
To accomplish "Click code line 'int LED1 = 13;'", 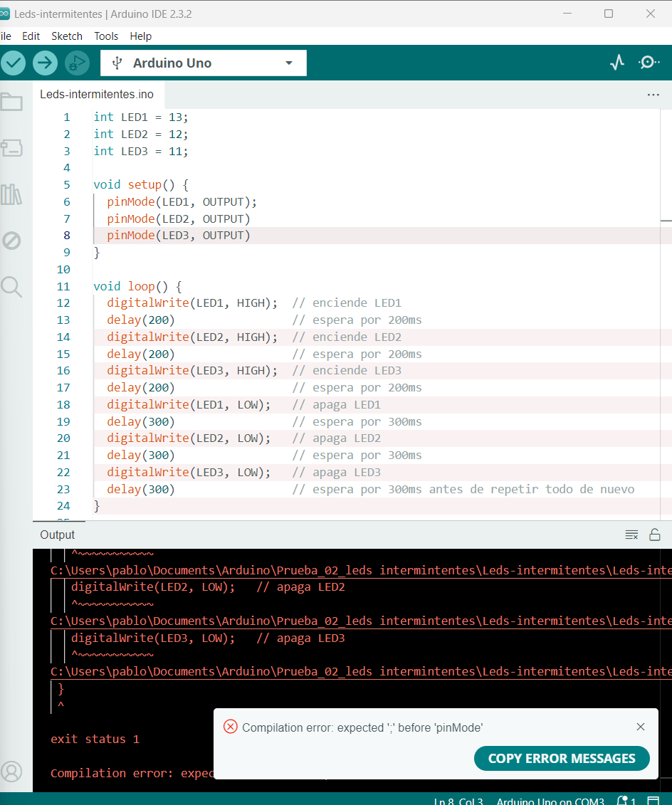I will (x=141, y=117).
